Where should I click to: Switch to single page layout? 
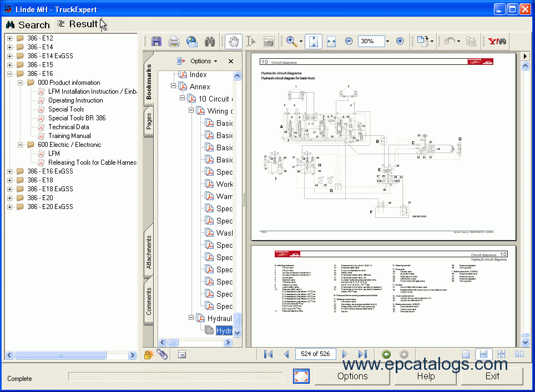click(466, 354)
